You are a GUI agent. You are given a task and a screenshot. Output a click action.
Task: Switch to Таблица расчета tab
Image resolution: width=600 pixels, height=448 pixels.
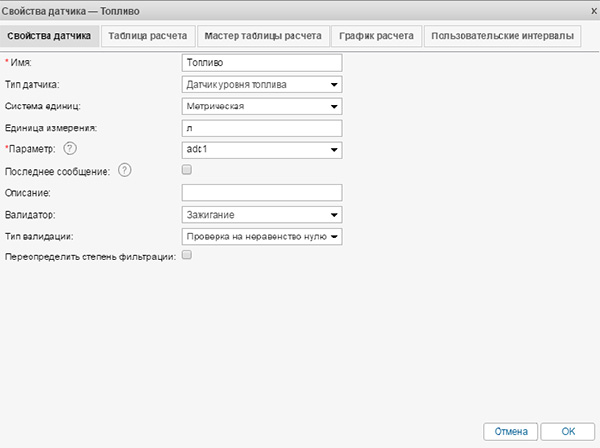[147, 35]
